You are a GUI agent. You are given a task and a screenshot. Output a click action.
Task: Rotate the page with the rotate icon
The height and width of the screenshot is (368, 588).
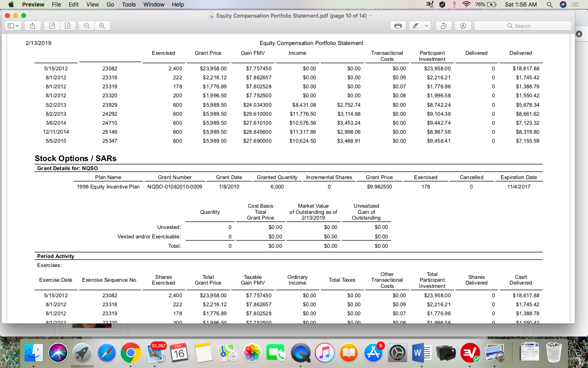coord(443,26)
